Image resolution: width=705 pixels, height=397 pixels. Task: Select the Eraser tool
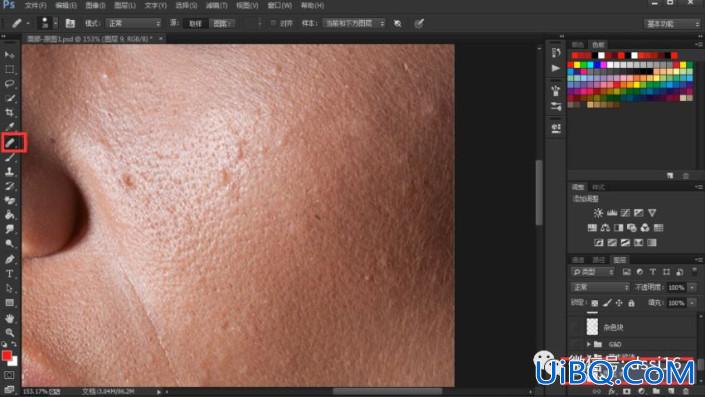(9, 201)
